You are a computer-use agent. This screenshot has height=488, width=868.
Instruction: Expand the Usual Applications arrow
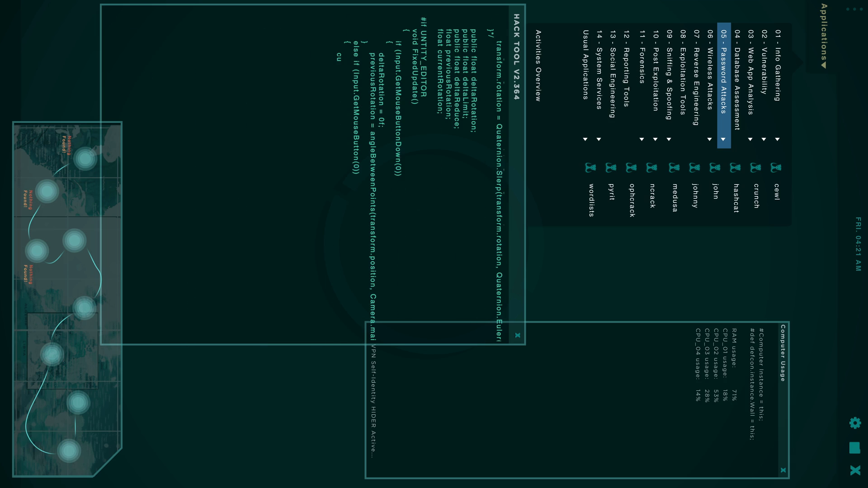click(x=585, y=139)
